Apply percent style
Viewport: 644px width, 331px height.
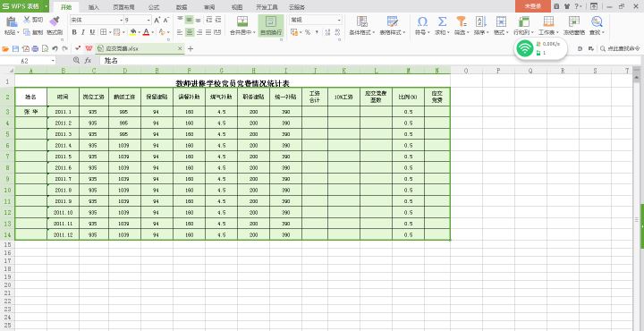pyautogui.click(x=307, y=32)
